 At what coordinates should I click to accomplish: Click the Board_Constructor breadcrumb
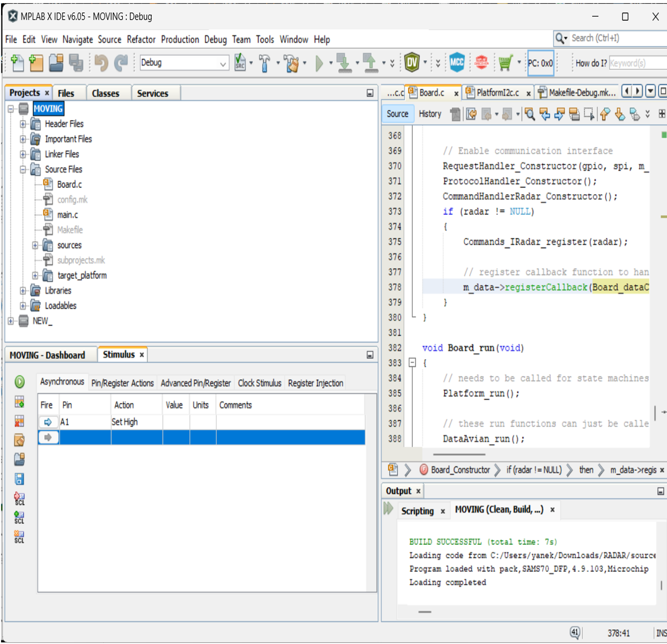click(455, 470)
